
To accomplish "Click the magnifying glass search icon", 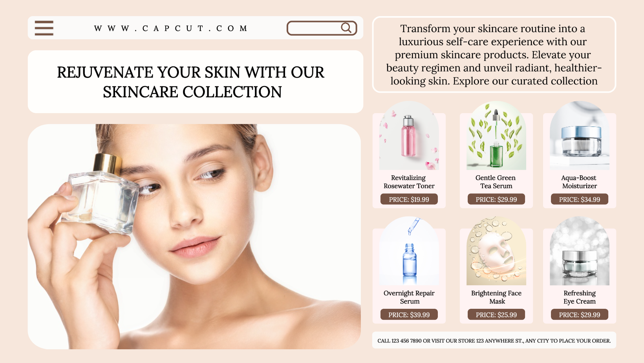I will 346,28.
